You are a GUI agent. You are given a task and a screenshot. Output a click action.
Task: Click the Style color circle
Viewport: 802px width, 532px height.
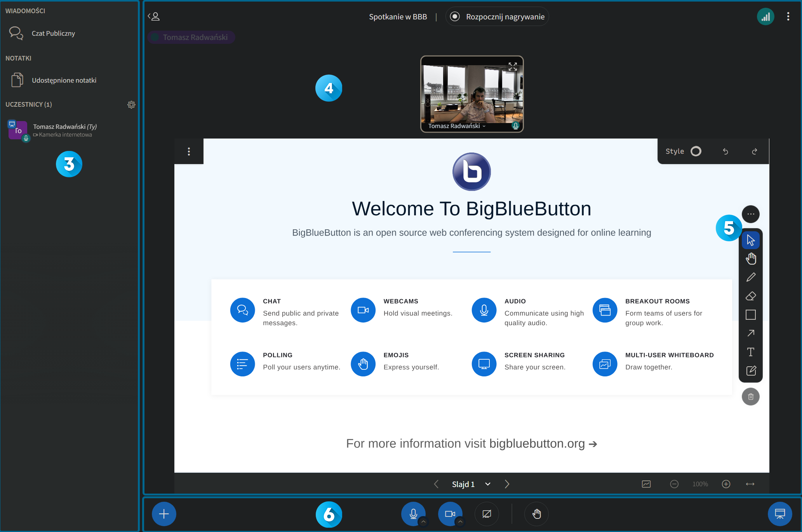coord(696,151)
